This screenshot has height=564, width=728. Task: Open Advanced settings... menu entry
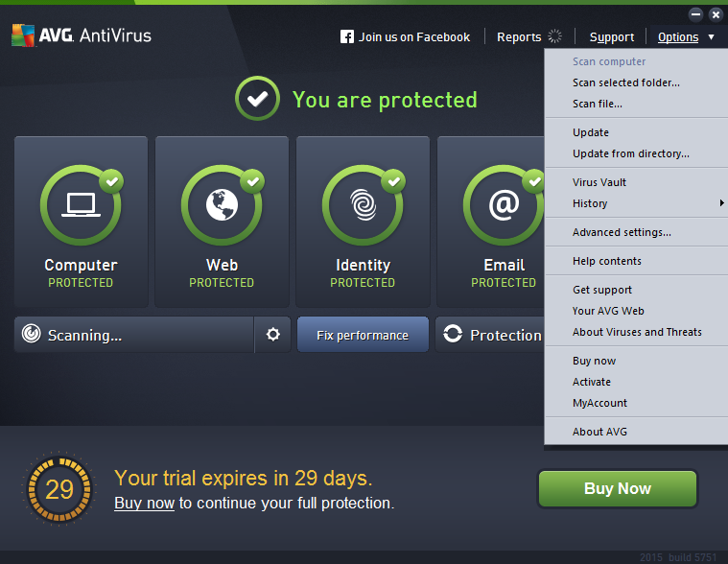[636, 232]
